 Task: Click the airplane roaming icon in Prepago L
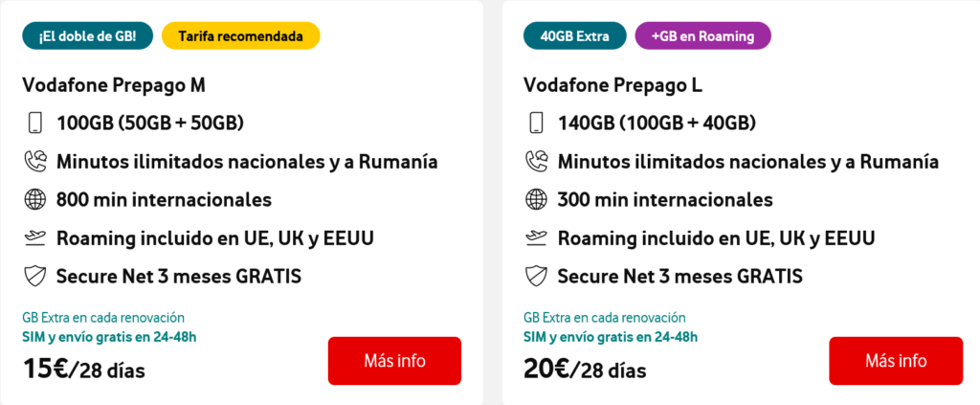pyautogui.click(x=536, y=238)
